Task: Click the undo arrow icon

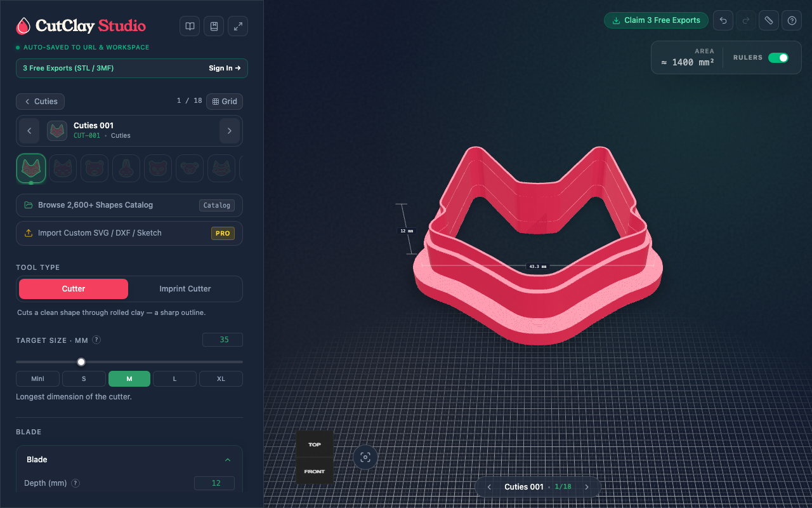Action: 723,20
